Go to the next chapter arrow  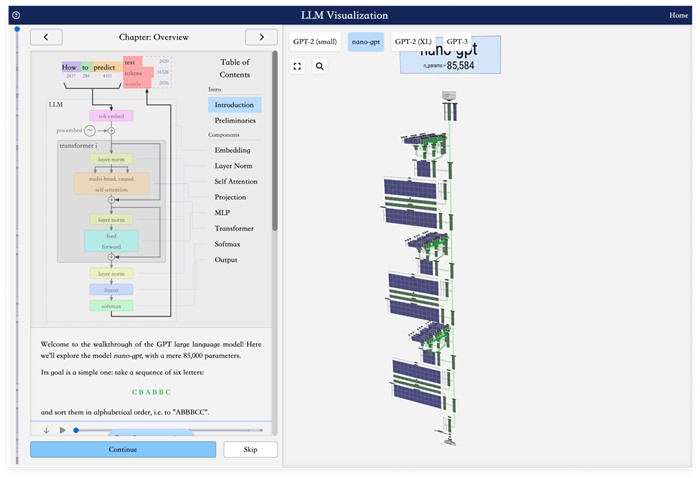[x=261, y=37]
